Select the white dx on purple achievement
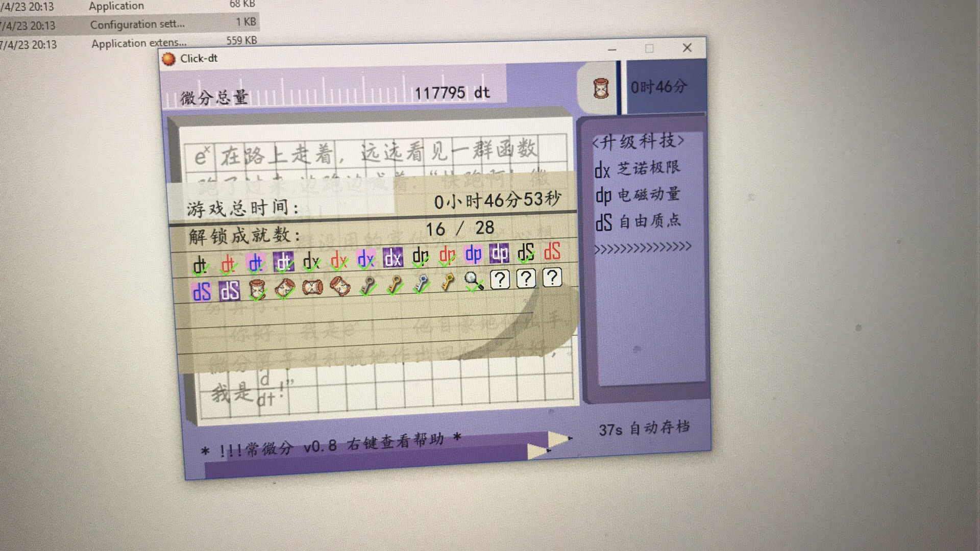 point(393,258)
